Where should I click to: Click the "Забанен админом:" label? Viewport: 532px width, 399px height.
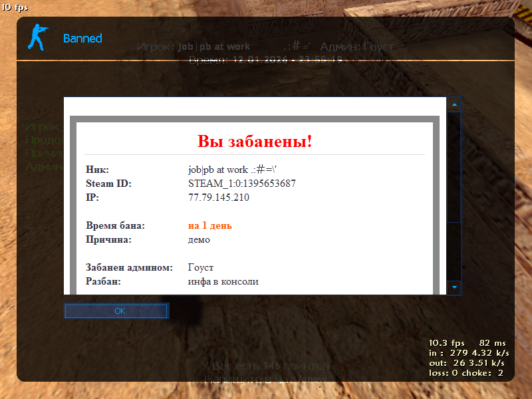coord(129,267)
